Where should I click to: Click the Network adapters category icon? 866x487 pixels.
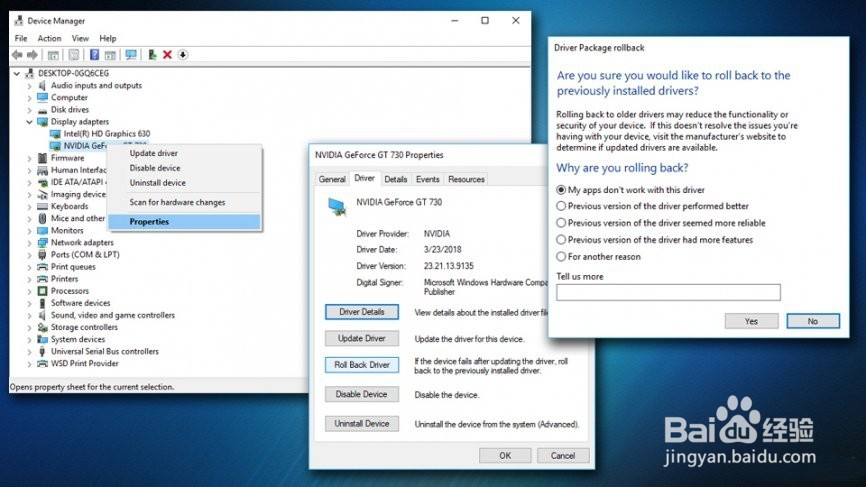click(x=42, y=242)
